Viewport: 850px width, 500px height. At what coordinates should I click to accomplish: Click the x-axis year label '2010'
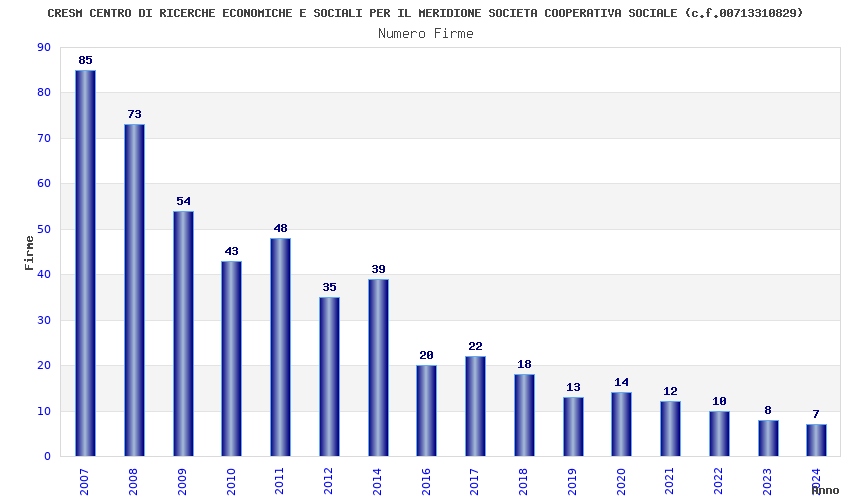pos(231,482)
